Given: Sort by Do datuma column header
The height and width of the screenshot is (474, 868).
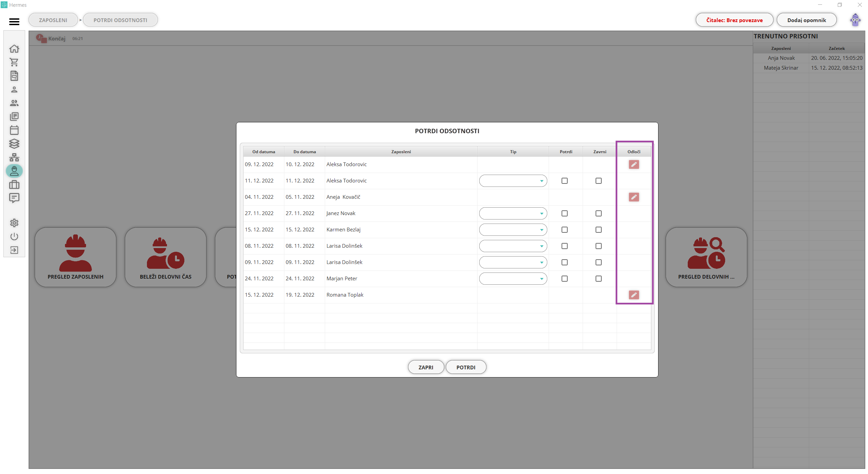Looking at the screenshot, I should click(x=304, y=152).
